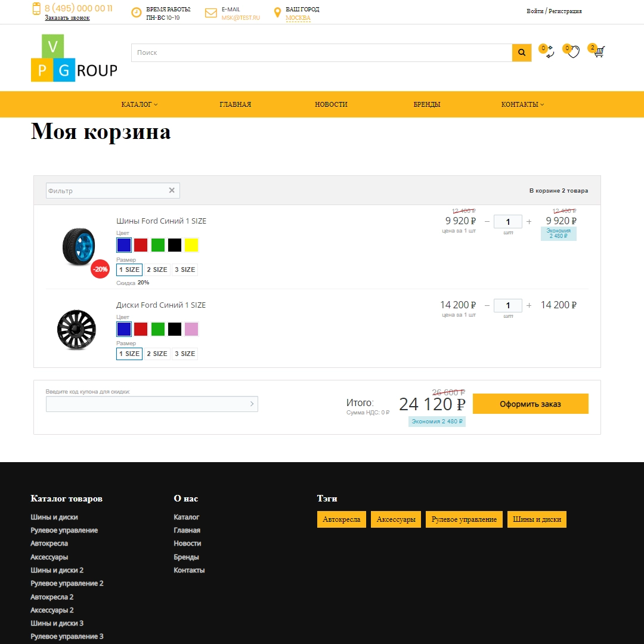Increase tire quantity with the plus stepper
644x644 pixels.
coord(529,221)
